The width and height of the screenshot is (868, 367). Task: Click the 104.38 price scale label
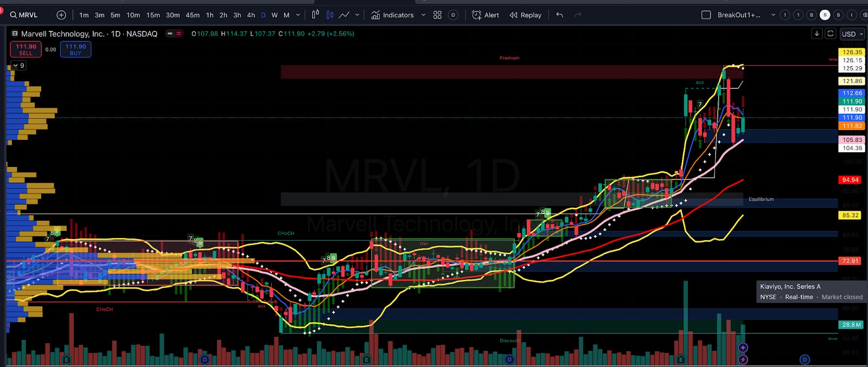(x=852, y=147)
